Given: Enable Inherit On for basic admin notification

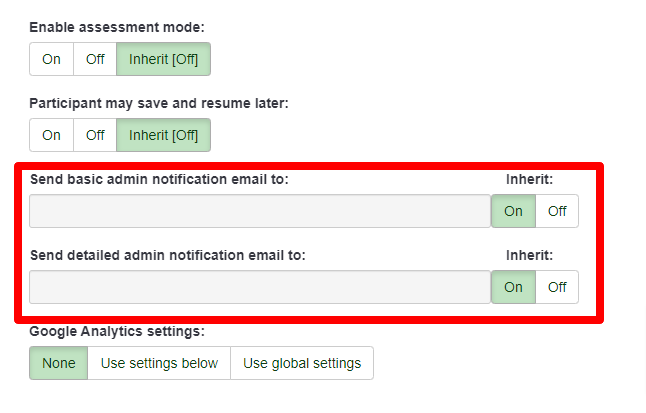Looking at the screenshot, I should (x=513, y=211).
